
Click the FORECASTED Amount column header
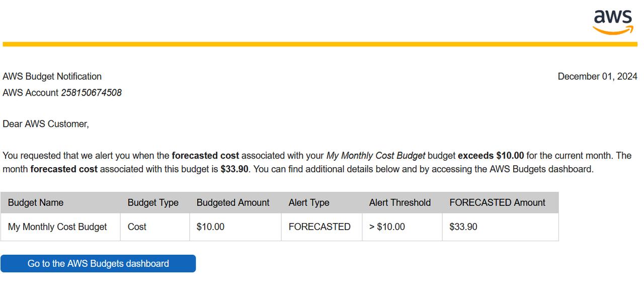[500, 202]
